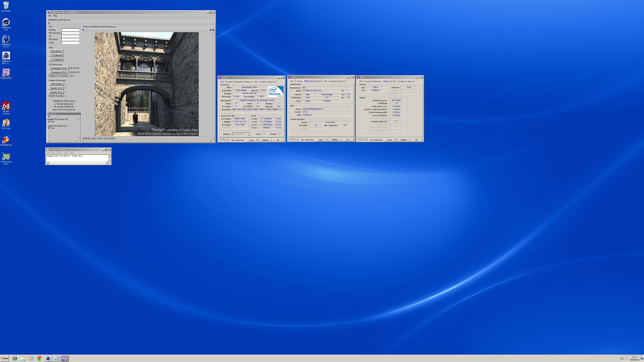Click the Tester input field
644x362 pixels.
pyautogui.click(x=70, y=42)
